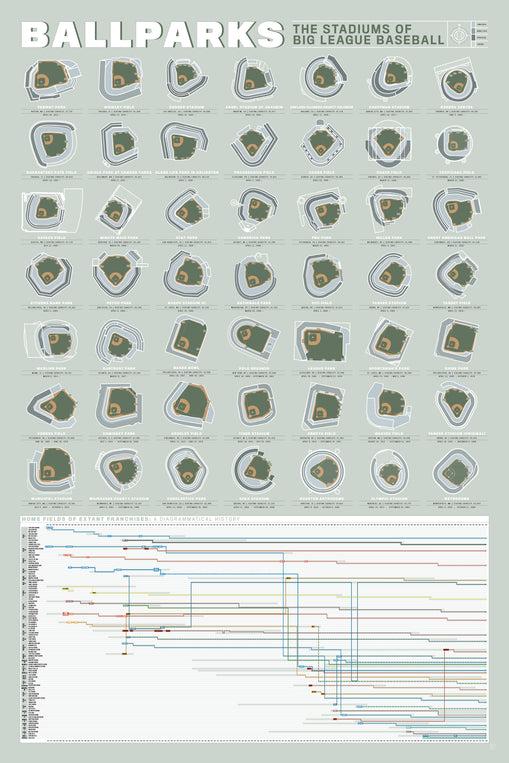Click the 'Home Fields of Extant Franchises' chart heading
The width and height of the screenshot is (509, 763).
(130, 520)
